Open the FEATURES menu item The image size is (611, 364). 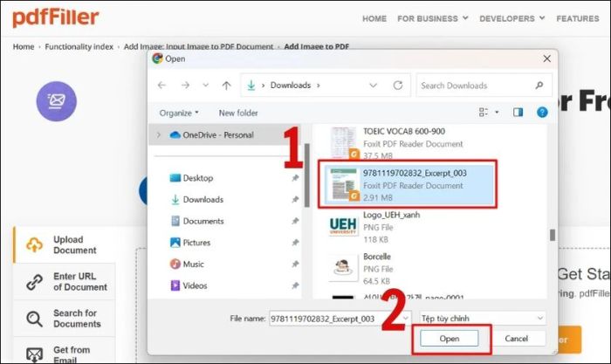(x=578, y=18)
